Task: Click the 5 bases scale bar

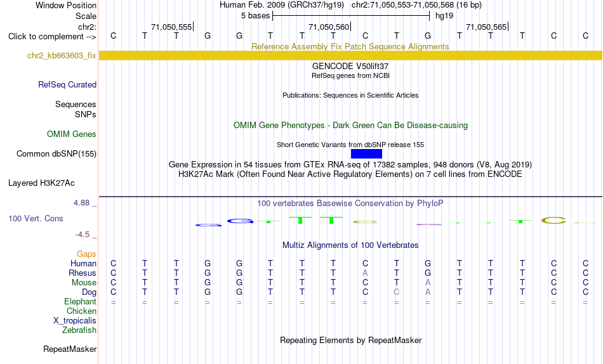Action: pyautogui.click(x=351, y=16)
